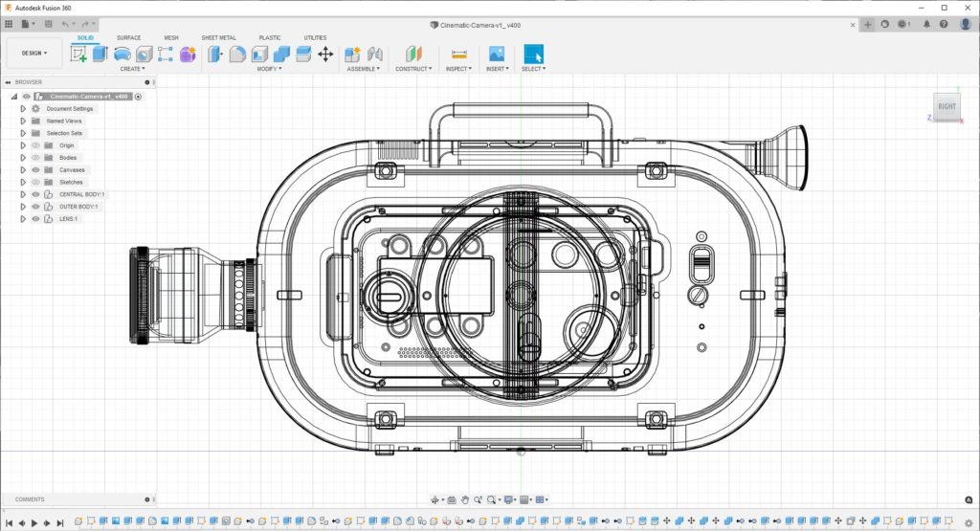
Task: Click the RIGHT face of view cube
Action: (x=947, y=107)
